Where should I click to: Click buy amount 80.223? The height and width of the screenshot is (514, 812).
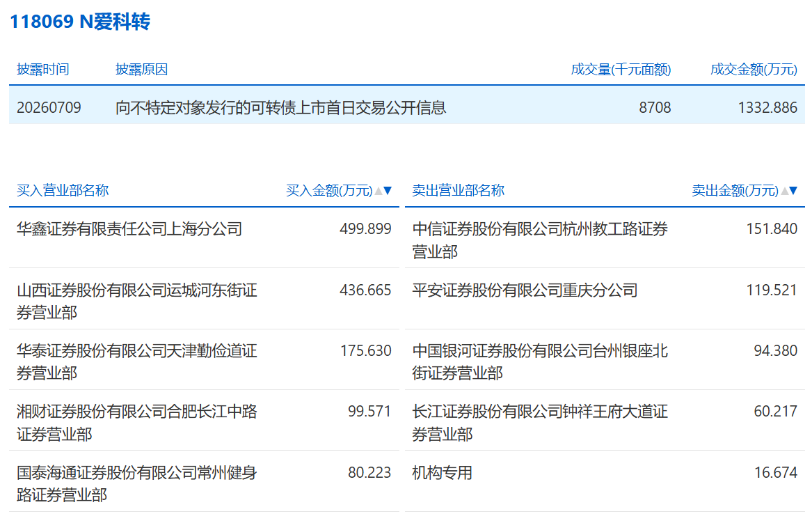pyautogui.click(x=369, y=472)
